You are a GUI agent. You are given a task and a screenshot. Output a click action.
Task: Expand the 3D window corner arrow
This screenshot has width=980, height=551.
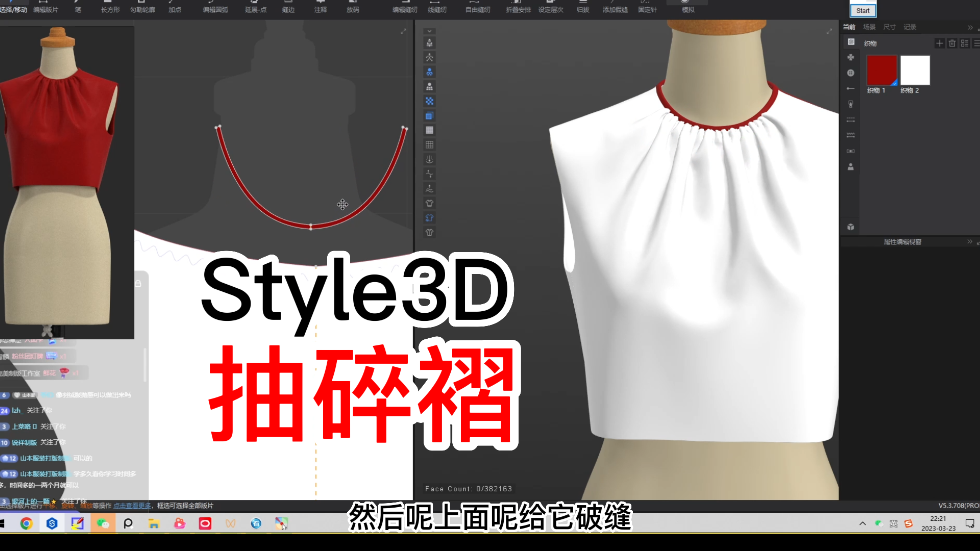coord(829,32)
